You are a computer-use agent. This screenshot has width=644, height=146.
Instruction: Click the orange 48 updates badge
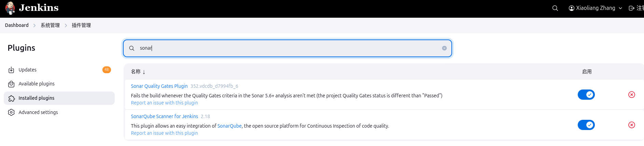[x=107, y=70]
